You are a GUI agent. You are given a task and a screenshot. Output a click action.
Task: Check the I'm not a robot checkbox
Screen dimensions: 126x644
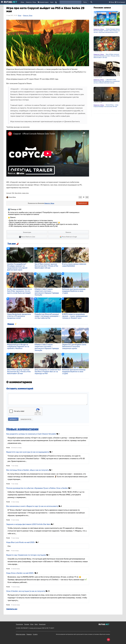click(x=11, y=411)
